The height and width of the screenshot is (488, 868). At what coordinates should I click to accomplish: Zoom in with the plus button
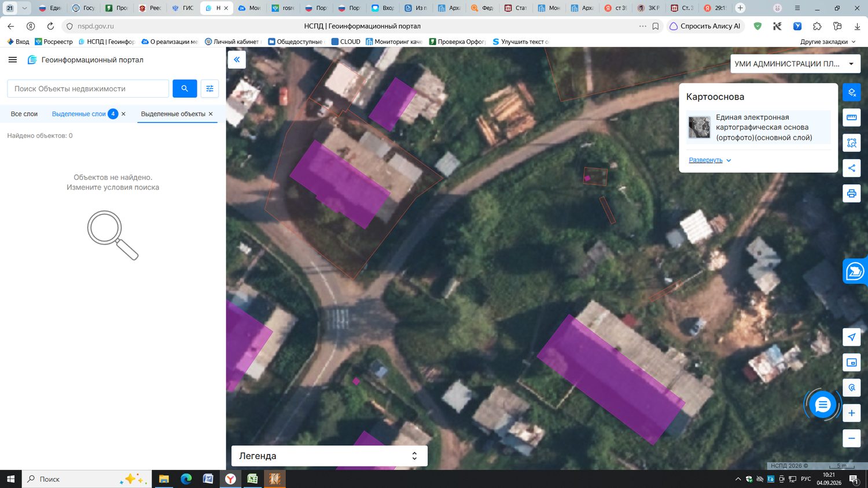tap(851, 413)
